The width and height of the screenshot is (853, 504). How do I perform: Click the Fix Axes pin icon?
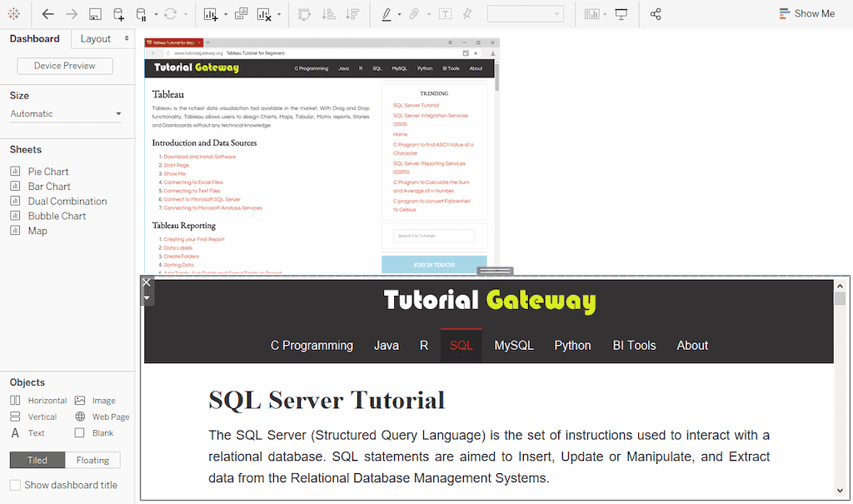pos(467,14)
